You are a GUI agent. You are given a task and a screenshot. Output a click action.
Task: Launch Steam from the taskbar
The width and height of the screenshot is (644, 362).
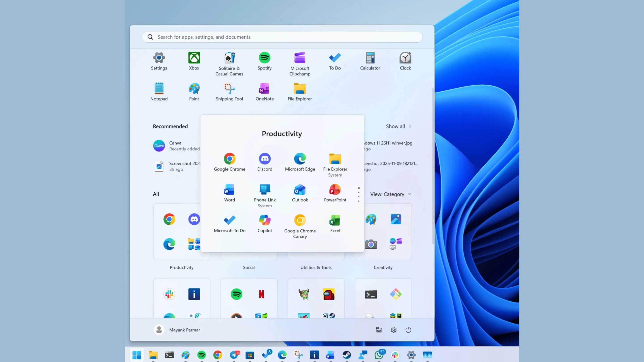[x=347, y=355]
